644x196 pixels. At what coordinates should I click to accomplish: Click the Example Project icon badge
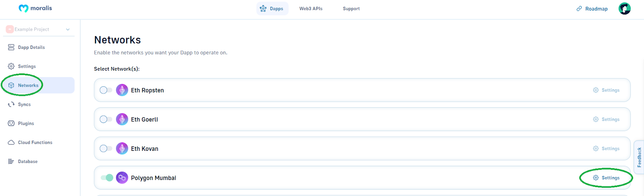pos(10,29)
